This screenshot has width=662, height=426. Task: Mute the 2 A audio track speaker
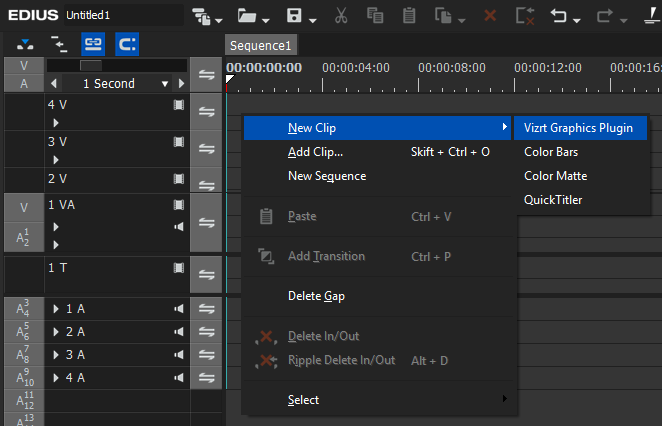(179, 331)
